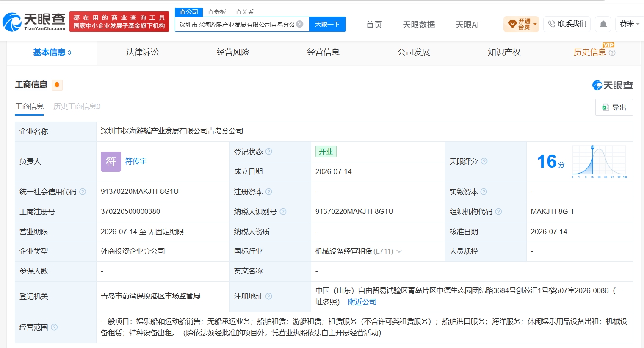
Task: Click help icon next to 登记状态
Action: tap(269, 152)
